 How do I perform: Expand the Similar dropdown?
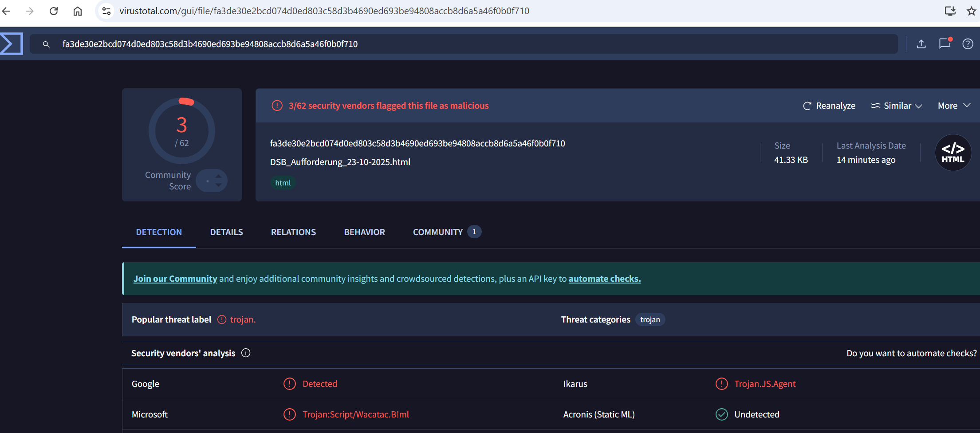tap(897, 106)
